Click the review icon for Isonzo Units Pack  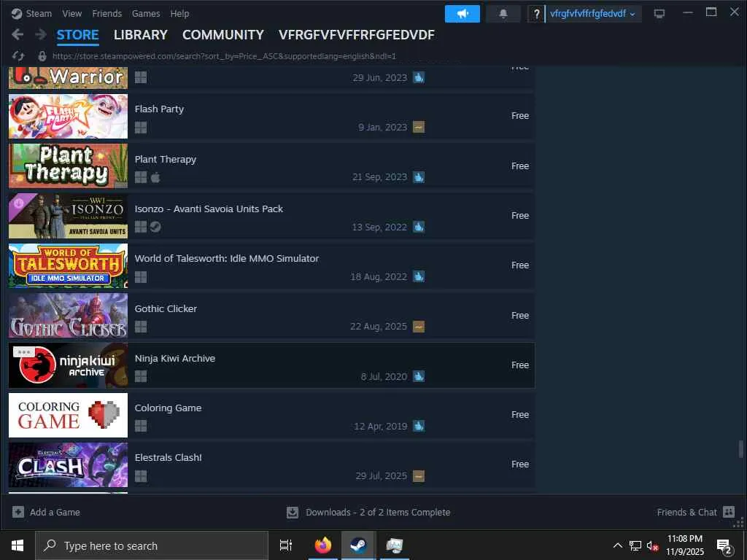[x=419, y=227]
